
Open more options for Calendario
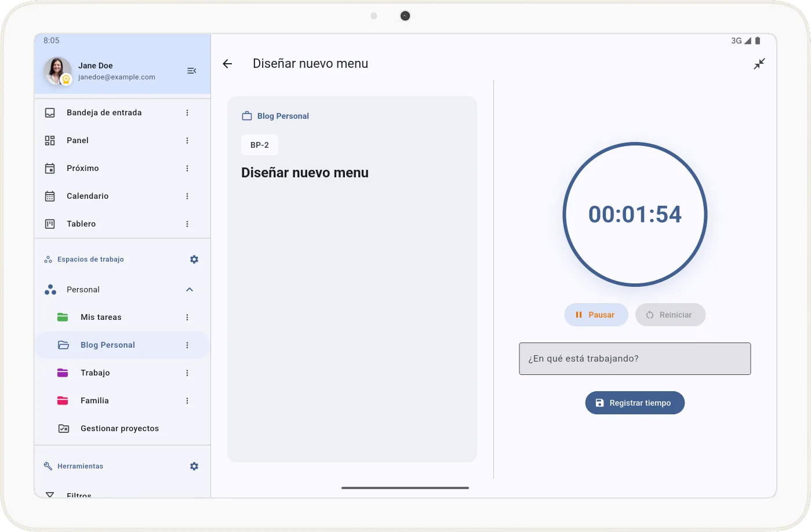187,196
